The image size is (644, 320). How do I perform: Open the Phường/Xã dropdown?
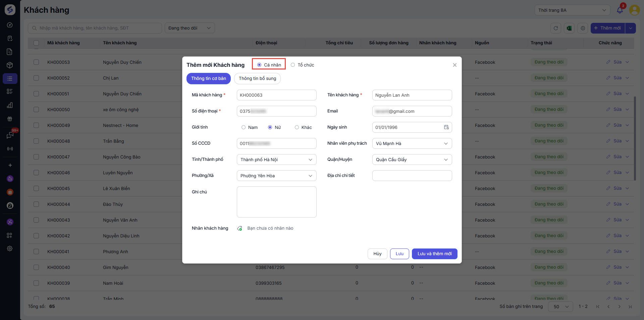coord(276,176)
